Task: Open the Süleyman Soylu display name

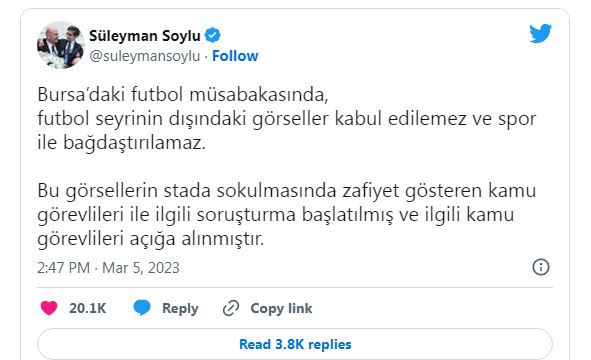Action: pos(145,36)
